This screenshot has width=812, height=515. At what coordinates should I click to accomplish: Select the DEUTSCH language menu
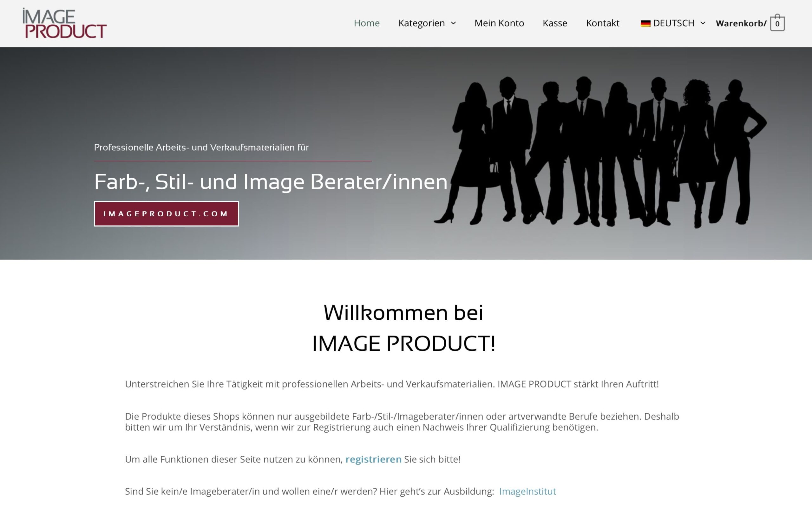click(673, 23)
